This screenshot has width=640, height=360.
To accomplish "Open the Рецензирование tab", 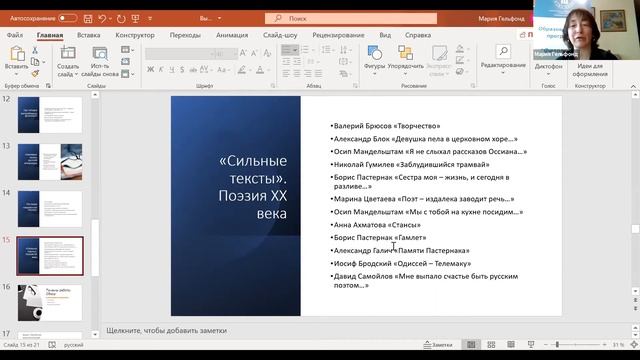I will click(x=338, y=35).
